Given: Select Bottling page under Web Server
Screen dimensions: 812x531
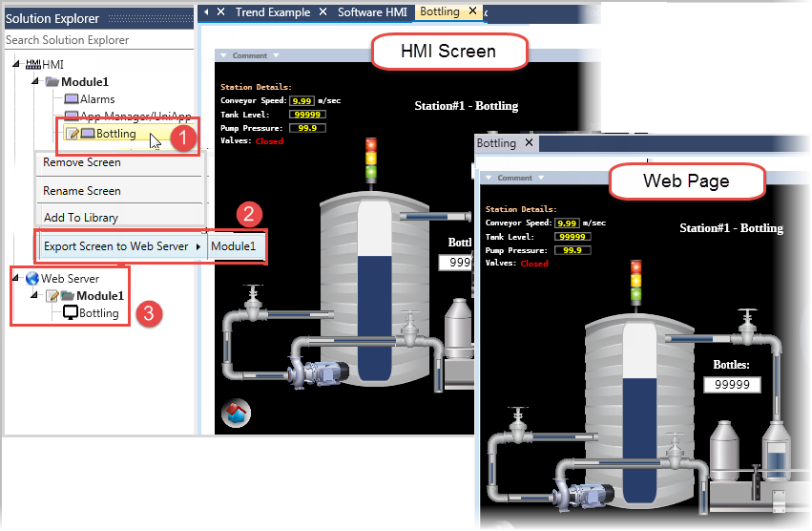Looking at the screenshot, I should click(x=99, y=313).
